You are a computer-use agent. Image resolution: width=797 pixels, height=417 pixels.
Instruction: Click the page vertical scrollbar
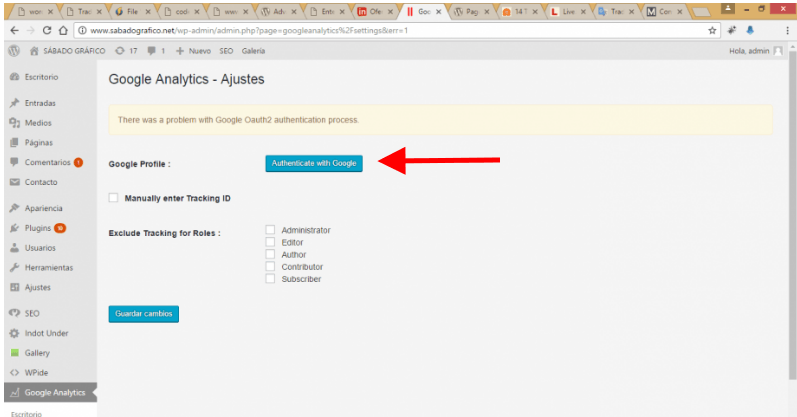tap(792, 214)
